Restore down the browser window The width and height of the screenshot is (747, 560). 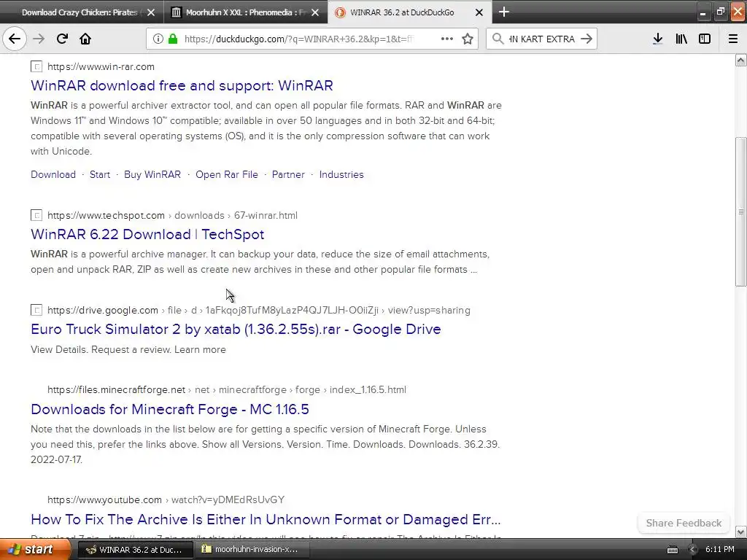(x=720, y=12)
